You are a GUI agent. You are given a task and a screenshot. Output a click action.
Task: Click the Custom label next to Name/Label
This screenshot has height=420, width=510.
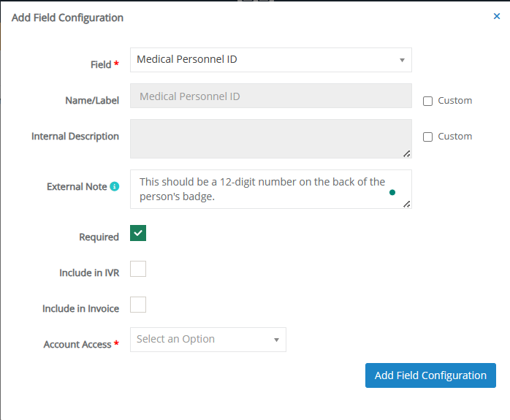click(454, 101)
